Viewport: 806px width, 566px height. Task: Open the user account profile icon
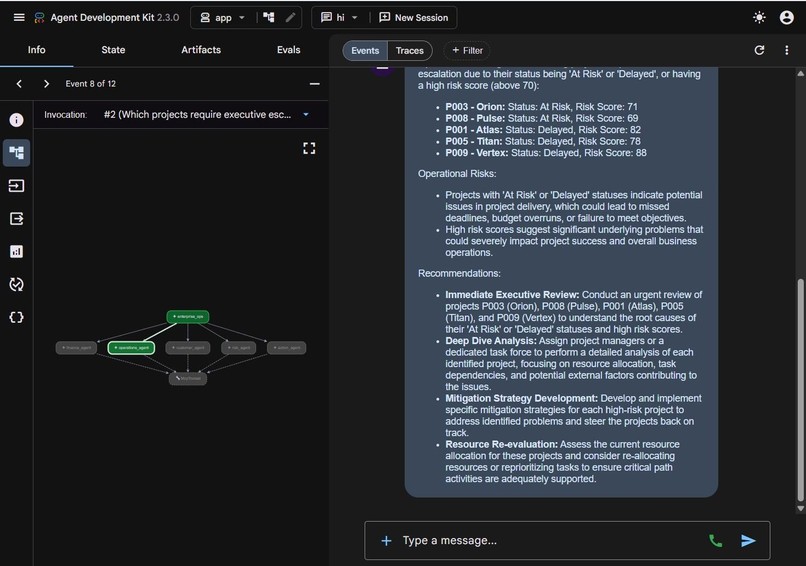786,17
